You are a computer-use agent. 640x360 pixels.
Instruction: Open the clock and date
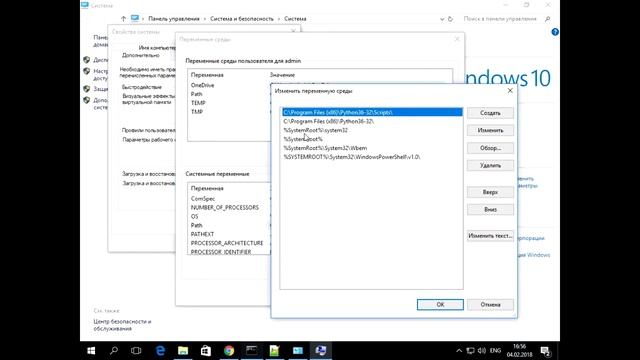(x=520, y=351)
